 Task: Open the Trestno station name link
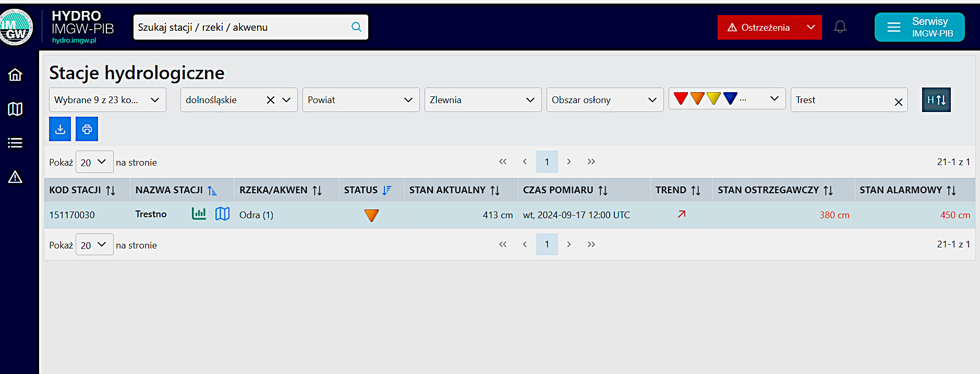(151, 214)
